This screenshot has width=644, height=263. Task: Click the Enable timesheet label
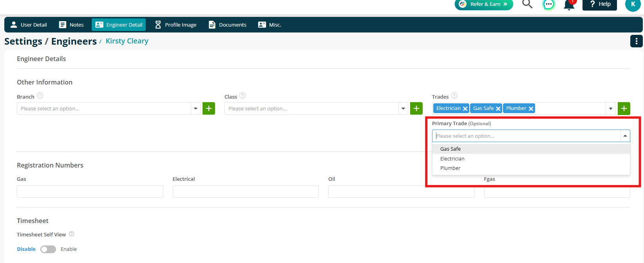69,249
